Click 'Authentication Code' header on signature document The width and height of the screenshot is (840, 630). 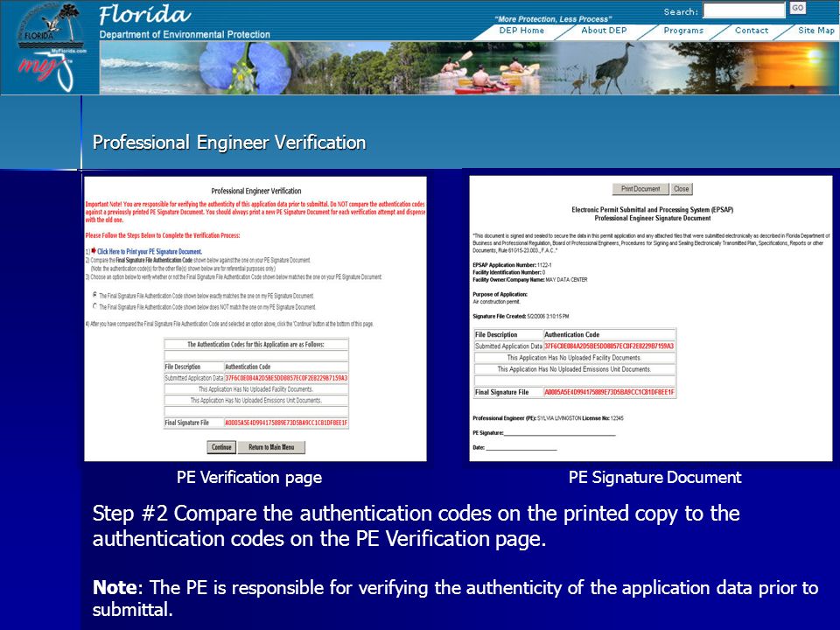tap(571, 334)
